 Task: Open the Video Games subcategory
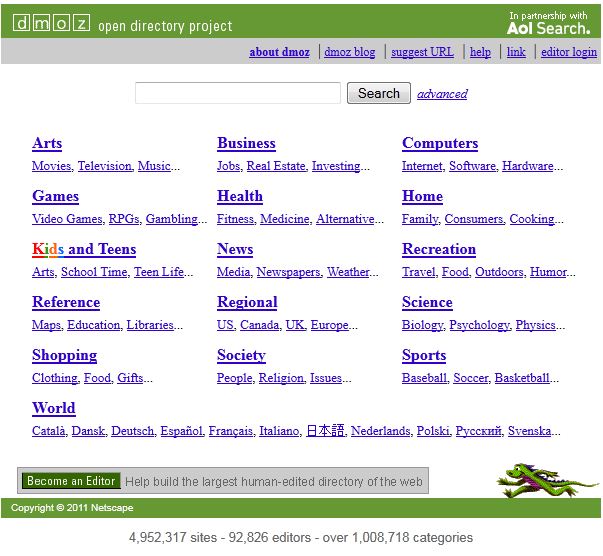(x=67, y=219)
